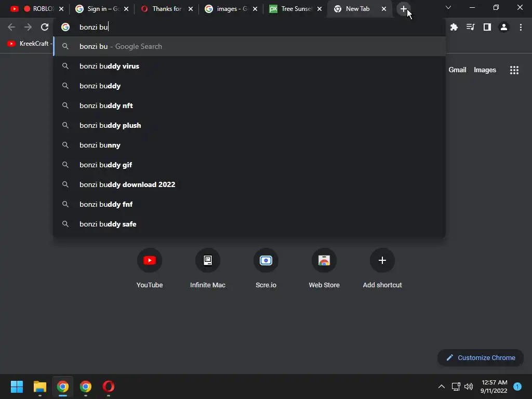This screenshot has width=532, height=399.
Task: Show hidden tray icons chevron
Action: coord(442,387)
